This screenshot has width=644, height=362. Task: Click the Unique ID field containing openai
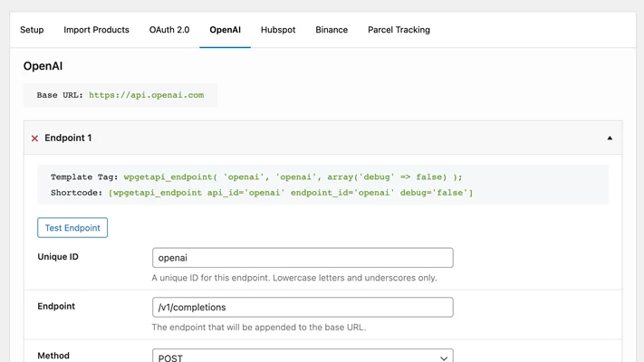click(303, 258)
